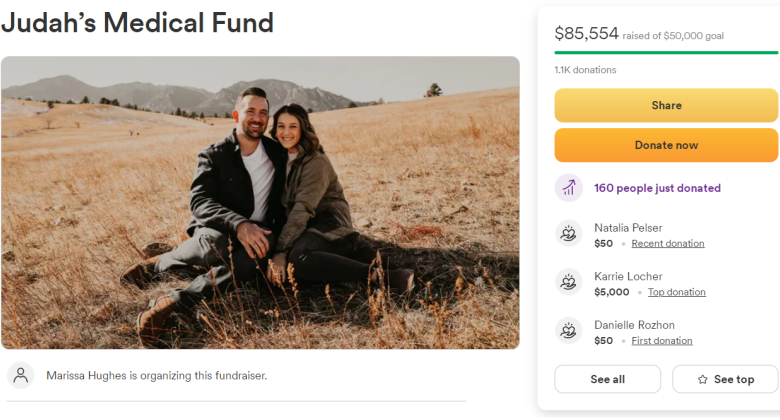Open the See top donations list
This screenshot has height=420, width=780.
point(725,379)
